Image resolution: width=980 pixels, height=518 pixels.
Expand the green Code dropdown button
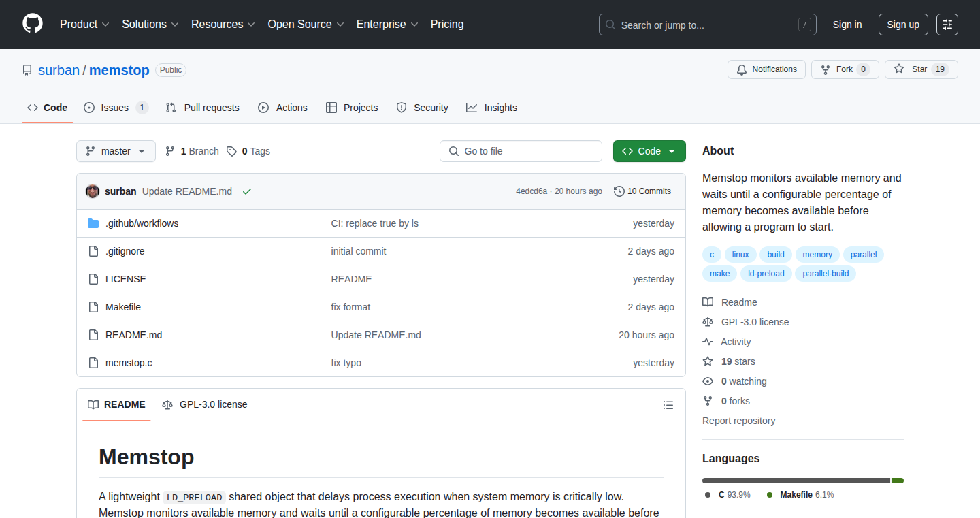pos(649,151)
